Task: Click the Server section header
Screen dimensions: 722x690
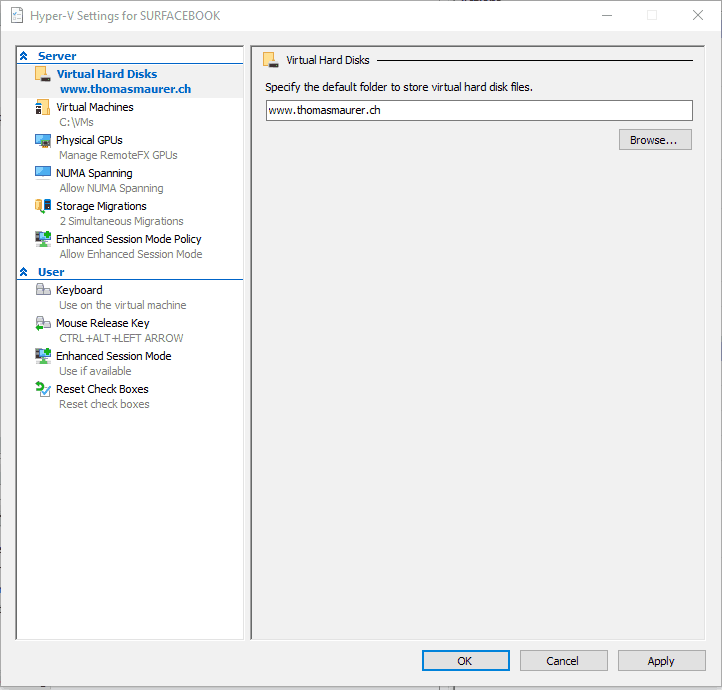Action: [57, 56]
